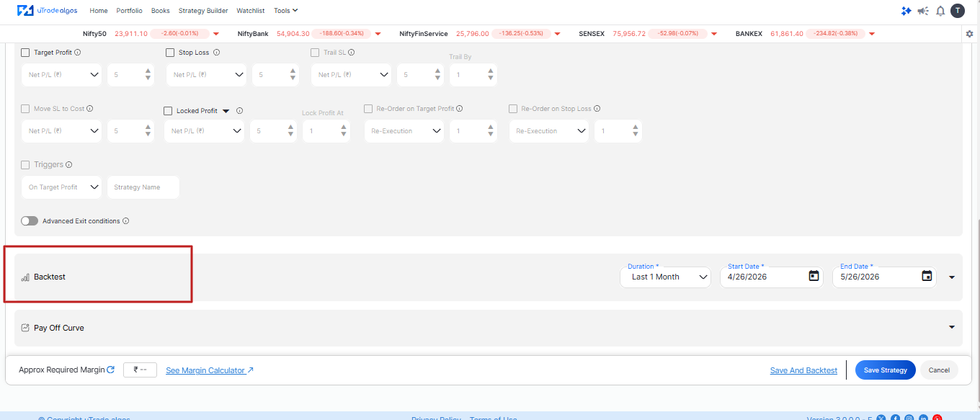Show info for Advanced Exit conditions

pyautogui.click(x=126, y=221)
